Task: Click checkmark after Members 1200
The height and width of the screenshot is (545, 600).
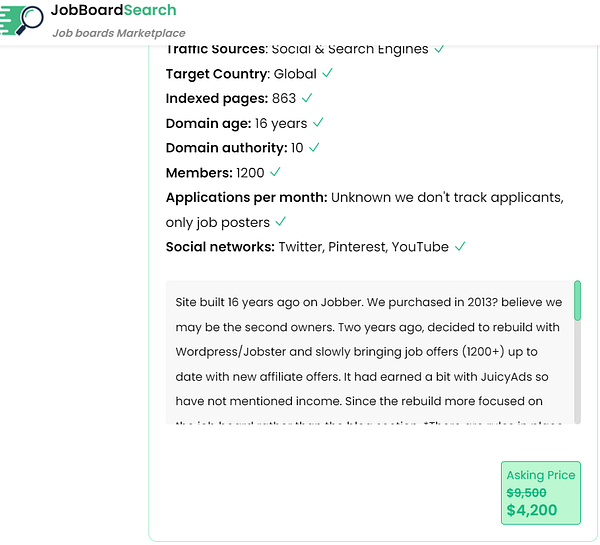Action: click(275, 172)
